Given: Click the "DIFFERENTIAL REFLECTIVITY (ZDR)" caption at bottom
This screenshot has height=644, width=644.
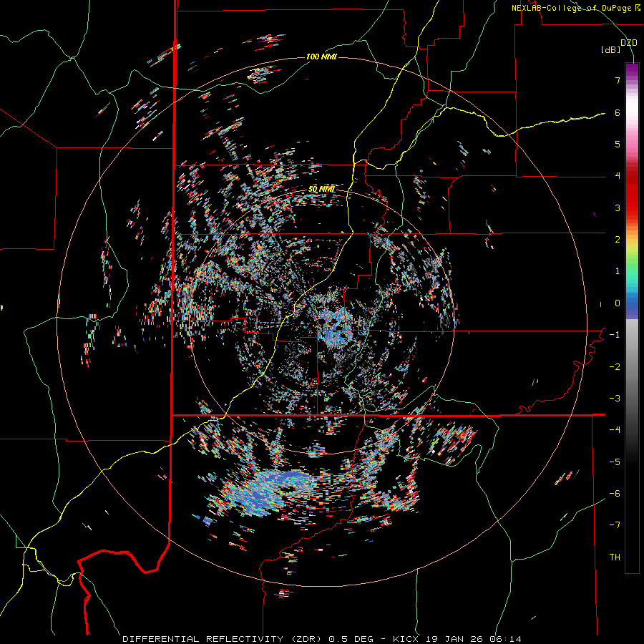Looking at the screenshot, I should coord(223,639).
